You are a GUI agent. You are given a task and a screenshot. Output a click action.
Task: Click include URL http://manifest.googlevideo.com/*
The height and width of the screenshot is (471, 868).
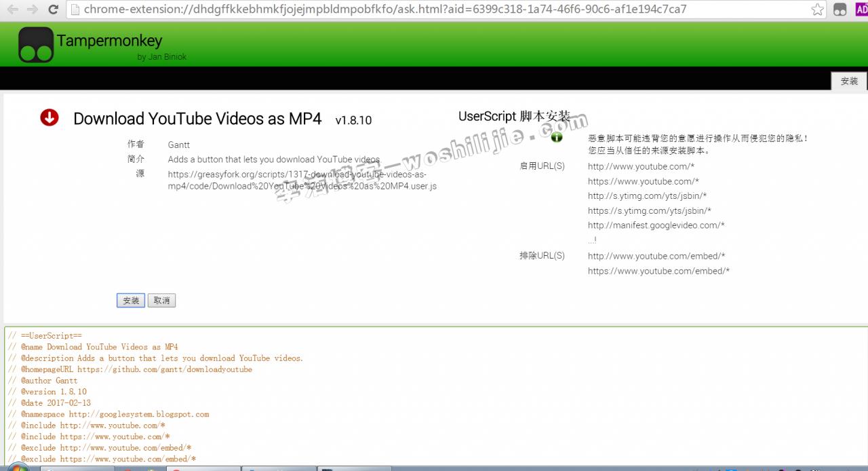pyautogui.click(x=656, y=225)
